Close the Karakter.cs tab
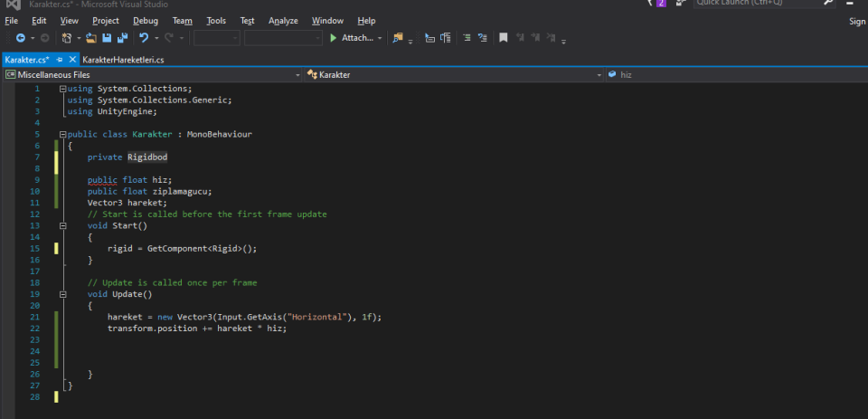The image size is (868, 419). [x=71, y=60]
